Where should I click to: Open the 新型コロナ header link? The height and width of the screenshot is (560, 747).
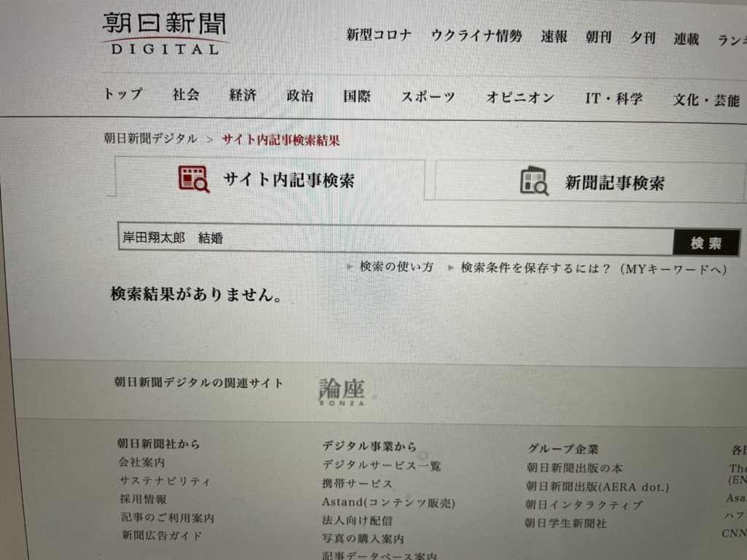[379, 35]
